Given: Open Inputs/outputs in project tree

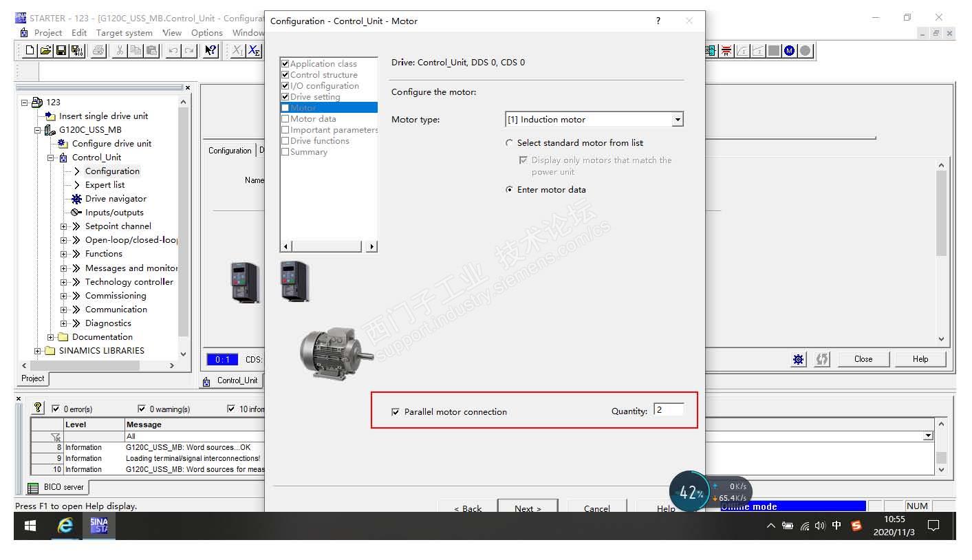Looking at the screenshot, I should pos(114,213).
